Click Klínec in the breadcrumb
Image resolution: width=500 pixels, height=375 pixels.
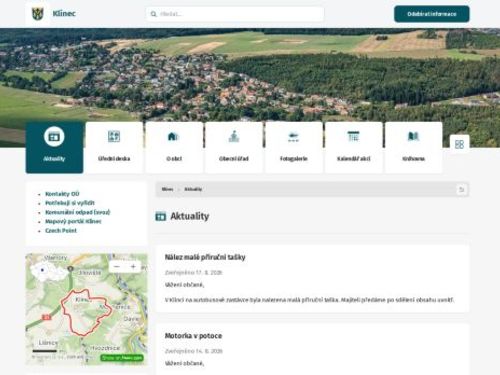[167, 189]
